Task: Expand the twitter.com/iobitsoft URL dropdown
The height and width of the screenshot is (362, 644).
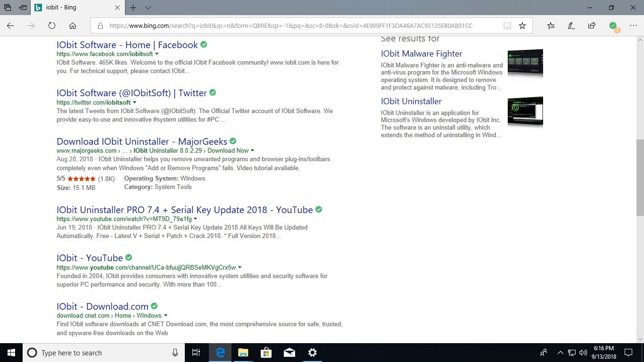Action: point(134,102)
